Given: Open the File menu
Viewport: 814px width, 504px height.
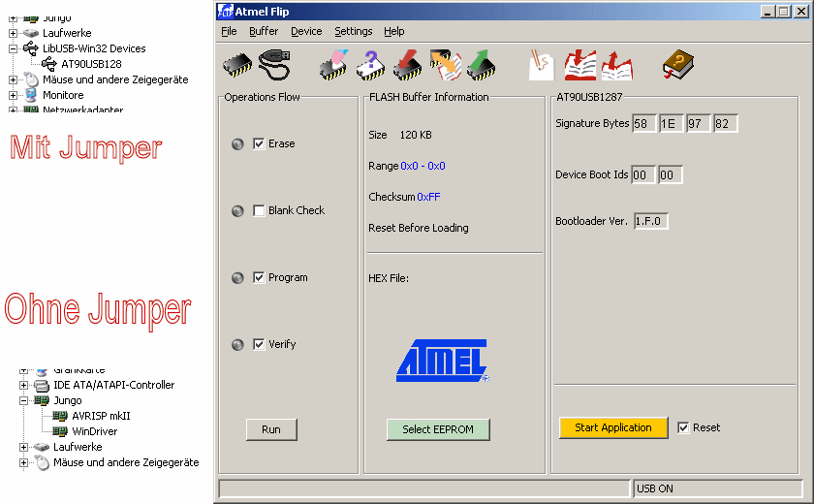Looking at the screenshot, I should point(229,31).
